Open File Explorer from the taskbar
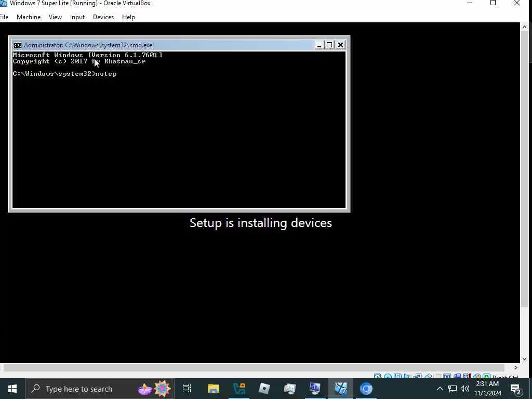This screenshot has height=399, width=532. click(214, 389)
